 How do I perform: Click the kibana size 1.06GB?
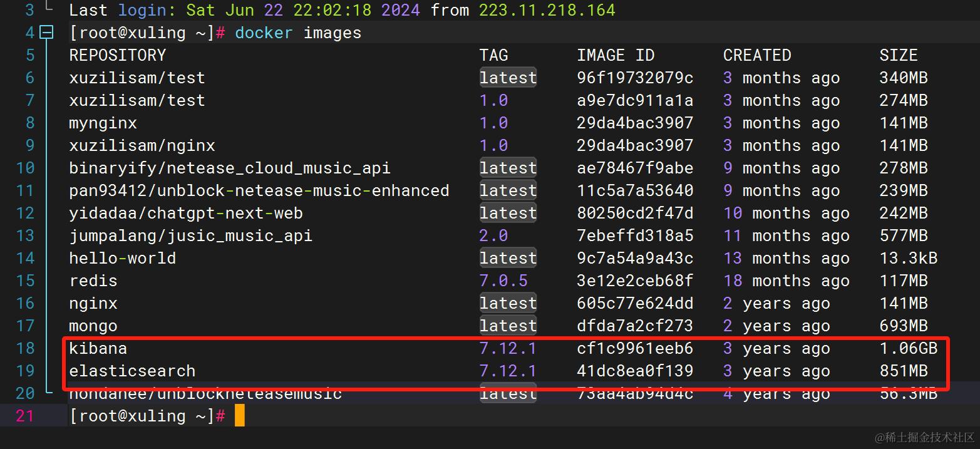coord(908,348)
